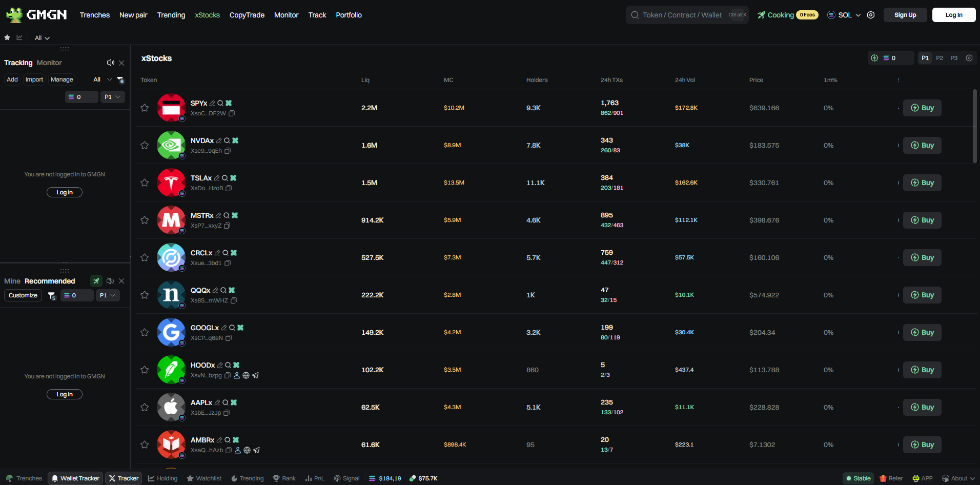Click the Sign Up button
The height and width of the screenshot is (485, 980).
point(905,15)
